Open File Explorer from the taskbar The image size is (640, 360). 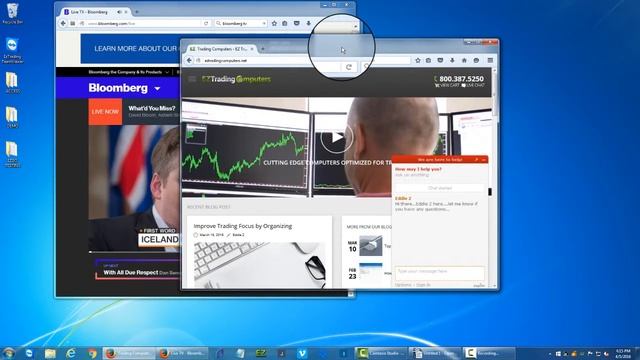pos(50,353)
